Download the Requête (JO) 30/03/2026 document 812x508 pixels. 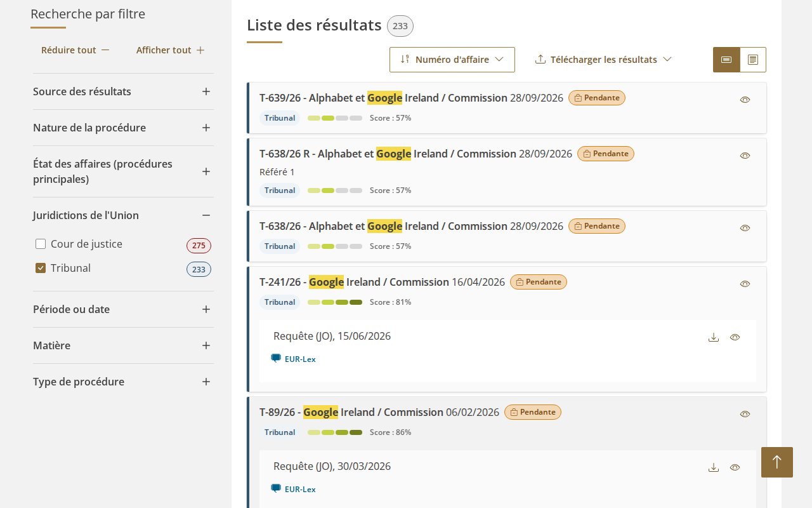714,467
